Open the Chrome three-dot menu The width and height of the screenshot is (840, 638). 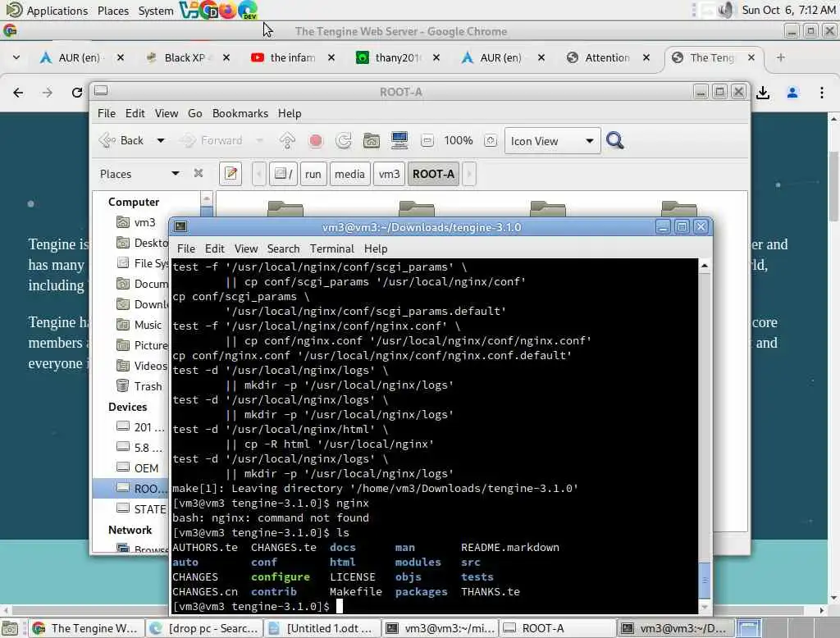pyautogui.click(x=822, y=93)
